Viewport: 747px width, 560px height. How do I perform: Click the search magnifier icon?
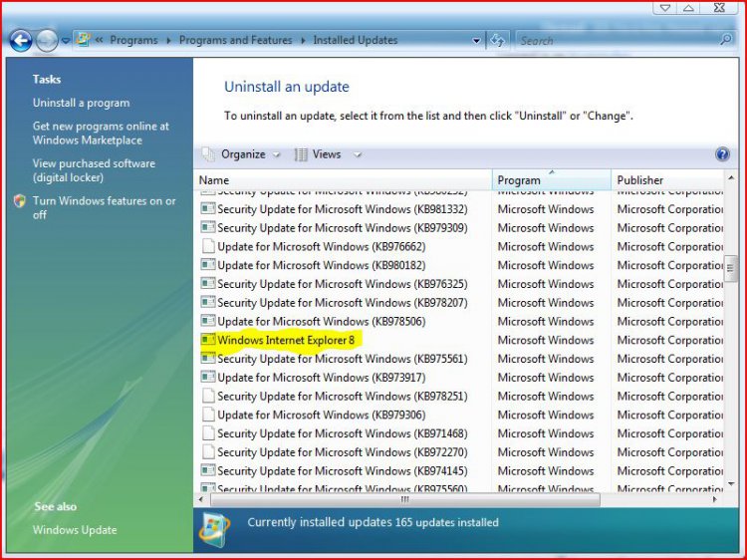pyautogui.click(x=726, y=41)
